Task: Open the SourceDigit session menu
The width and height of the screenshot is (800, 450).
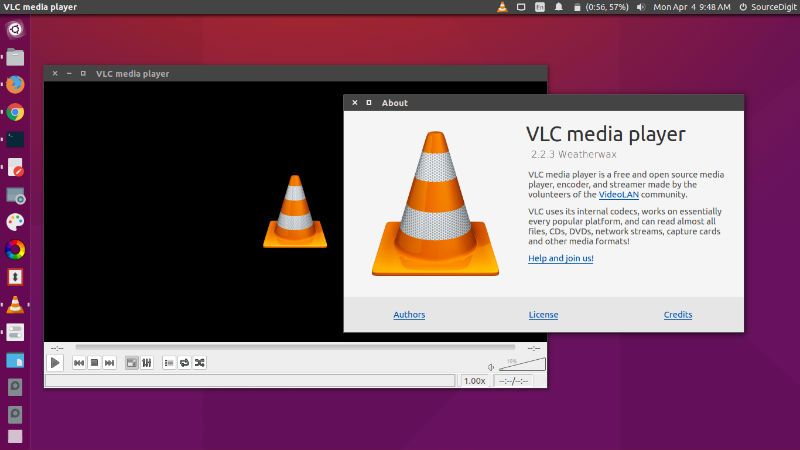Action: tap(767, 7)
